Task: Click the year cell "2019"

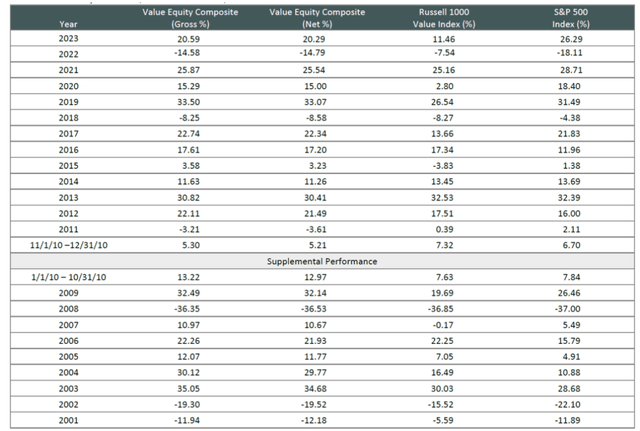Action: [x=68, y=102]
